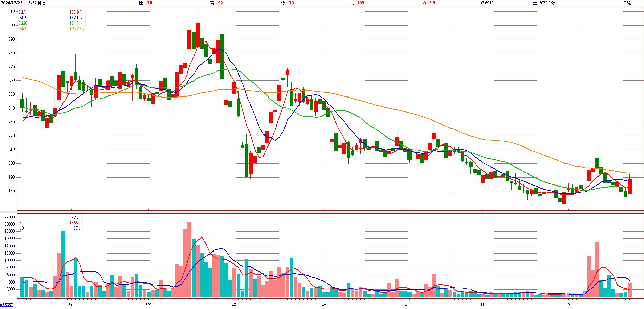
Task: Click the last volume bar on the right
Action: [629, 290]
